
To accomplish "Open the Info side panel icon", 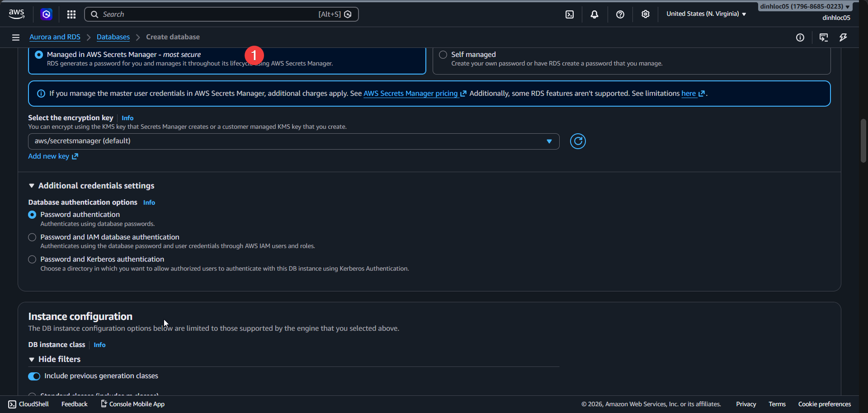I will [x=801, y=38].
